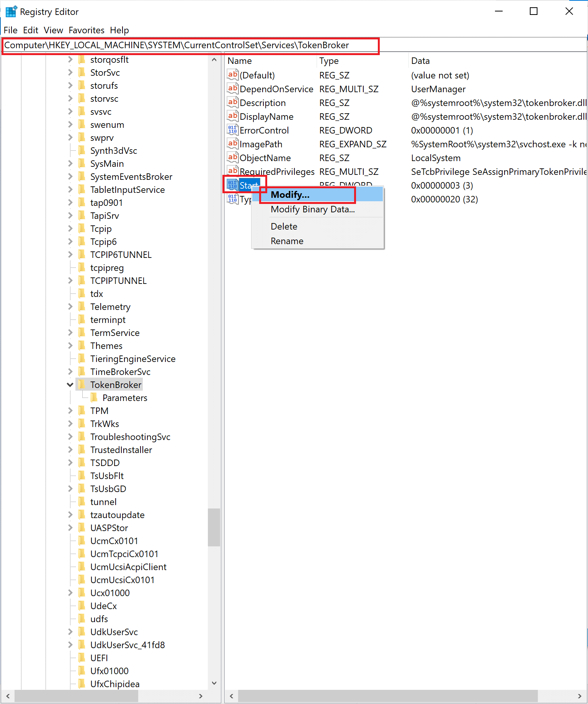Click values pane horizontal scroll right arrow
Screen dimensions: 588x704
(x=579, y=696)
